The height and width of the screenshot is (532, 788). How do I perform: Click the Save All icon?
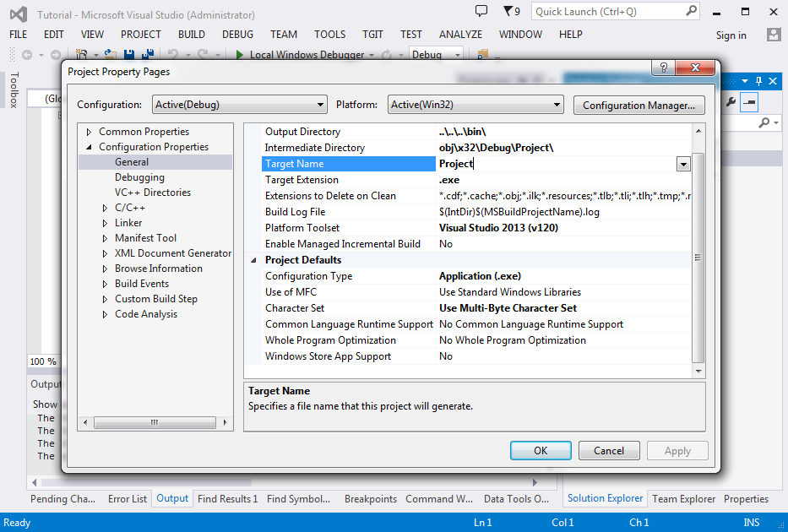click(x=148, y=54)
